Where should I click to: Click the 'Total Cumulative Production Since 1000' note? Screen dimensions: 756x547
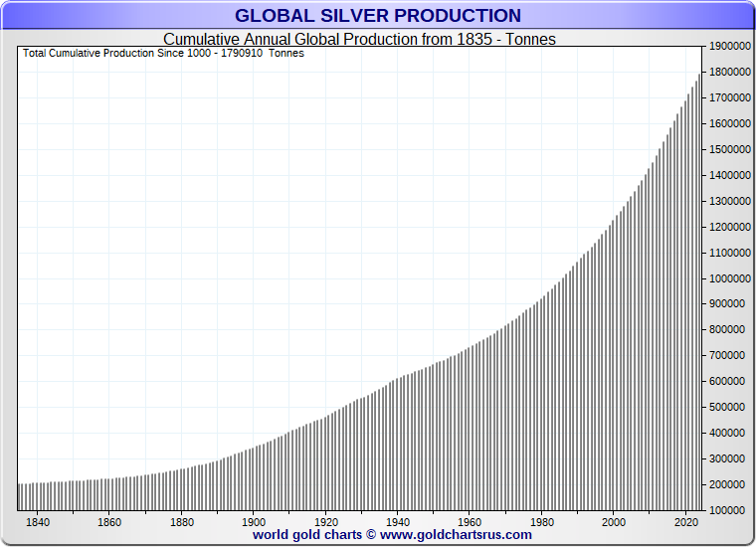[x=163, y=53]
